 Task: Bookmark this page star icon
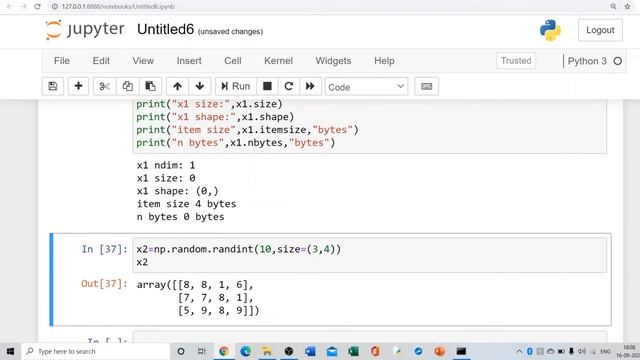627,7
